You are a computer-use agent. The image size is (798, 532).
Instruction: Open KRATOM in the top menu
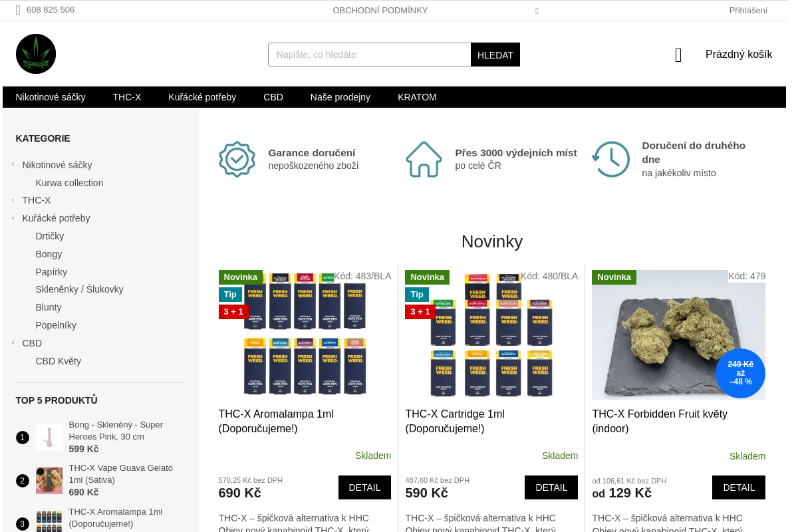[x=417, y=97]
